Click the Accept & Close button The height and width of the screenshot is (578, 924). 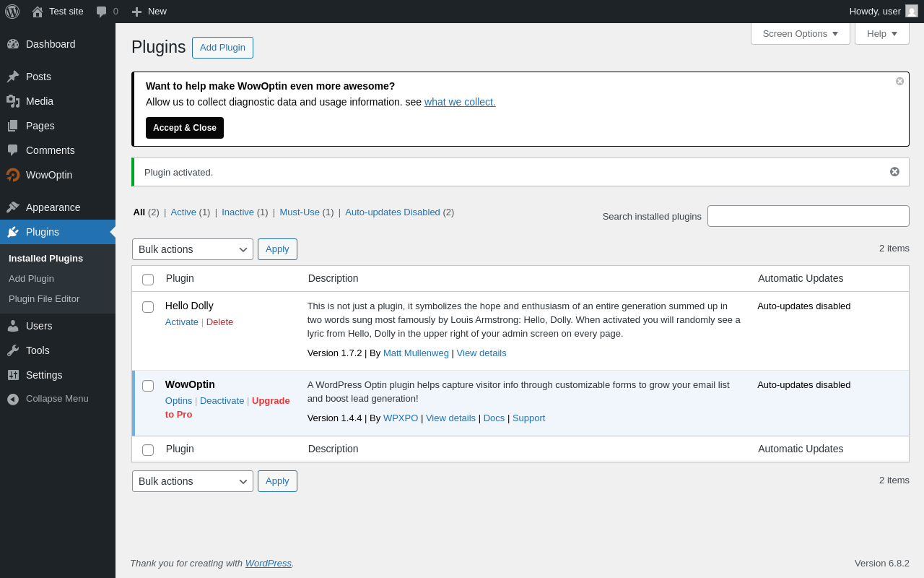click(x=185, y=128)
